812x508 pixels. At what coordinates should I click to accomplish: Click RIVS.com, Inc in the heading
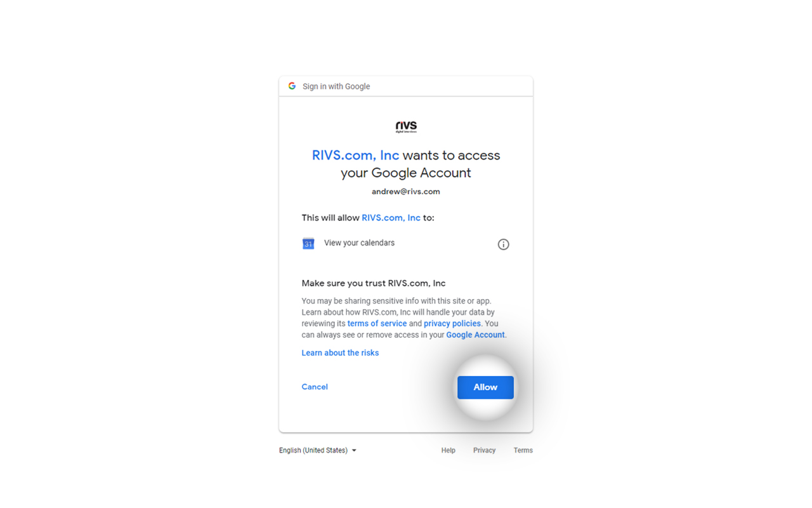coord(355,156)
